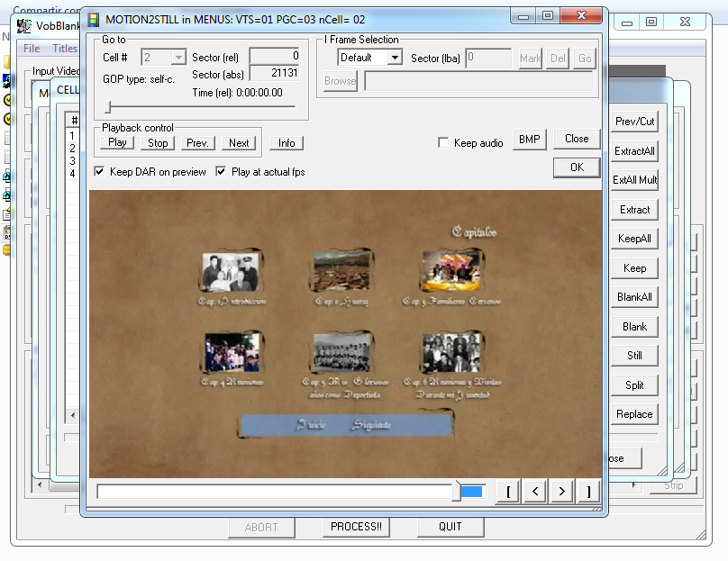Open the Titles menu in VobBlanker
728x561 pixels.
(65, 49)
